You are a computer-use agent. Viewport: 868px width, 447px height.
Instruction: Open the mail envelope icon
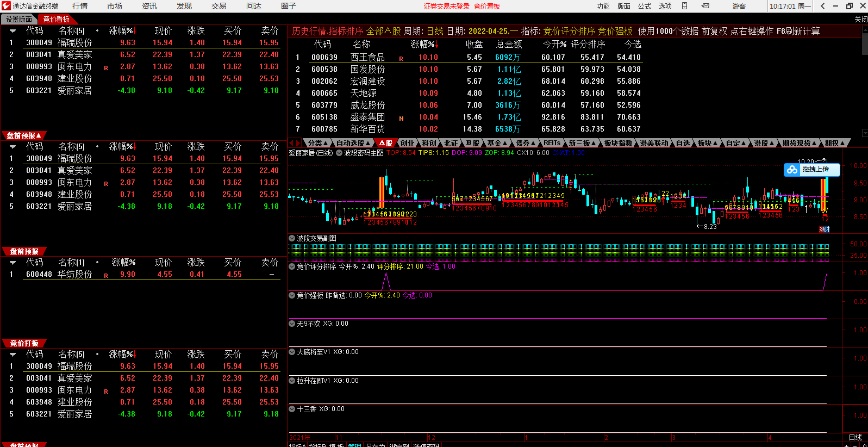click(705, 6)
